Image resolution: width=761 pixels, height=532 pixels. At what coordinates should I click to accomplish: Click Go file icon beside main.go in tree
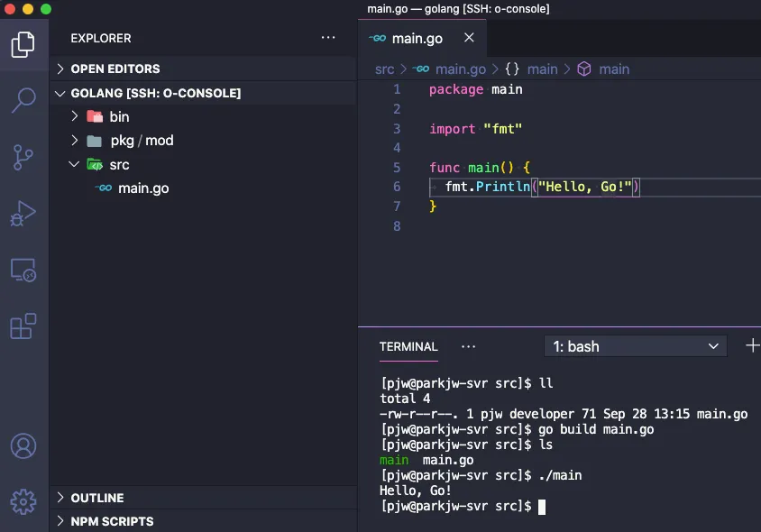tap(104, 188)
